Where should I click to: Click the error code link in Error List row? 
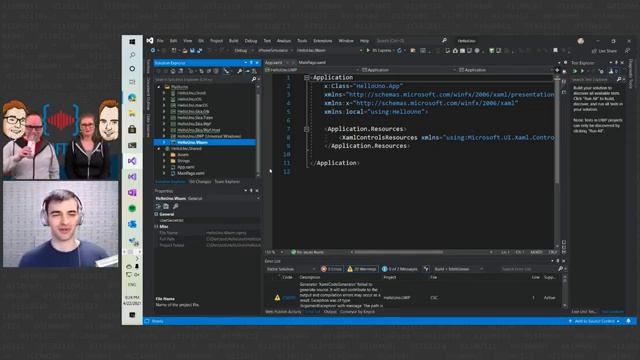[x=289, y=298]
